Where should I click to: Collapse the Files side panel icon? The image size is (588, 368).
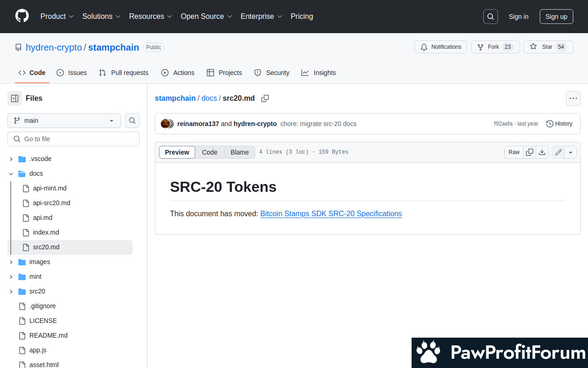[15, 98]
